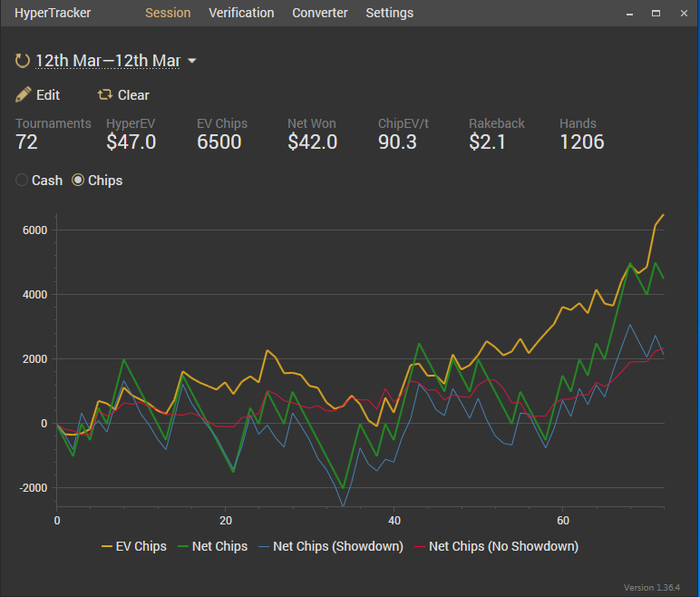Click the ChipEV/t stat label
The height and width of the screenshot is (597, 700).
tap(403, 123)
